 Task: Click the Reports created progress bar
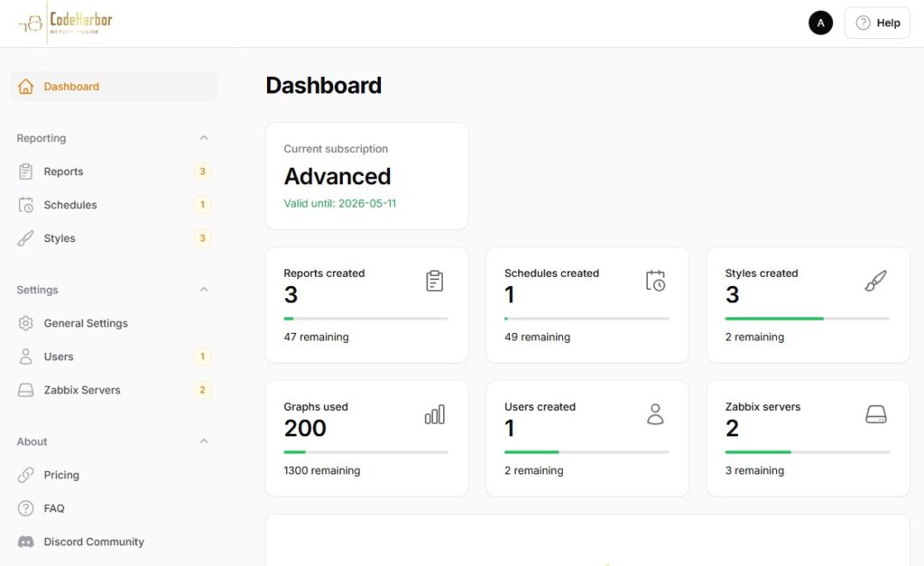[x=366, y=319]
